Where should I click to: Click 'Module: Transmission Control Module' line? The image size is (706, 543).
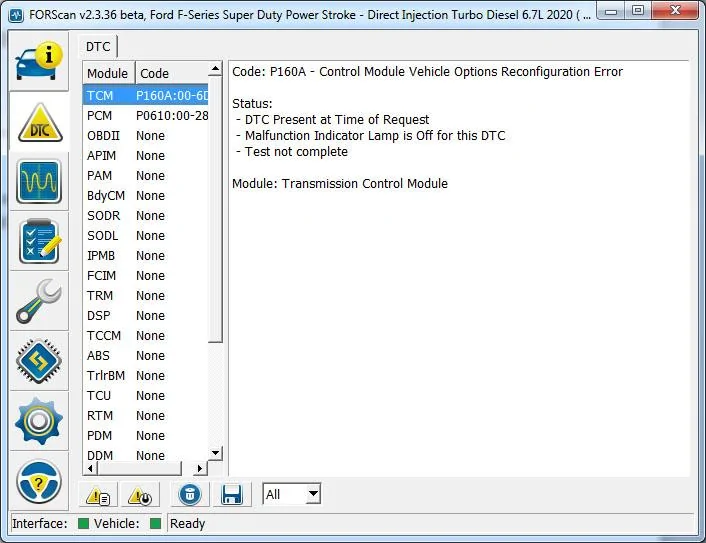(340, 184)
